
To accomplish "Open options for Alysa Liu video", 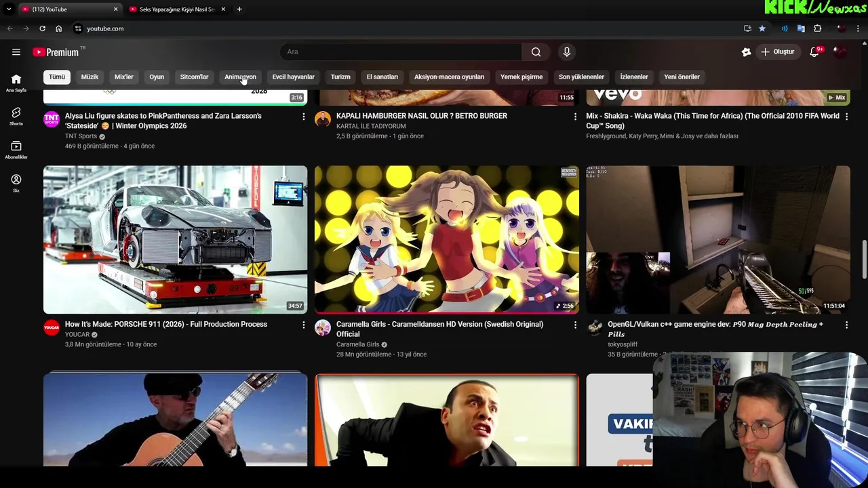I will (x=303, y=117).
